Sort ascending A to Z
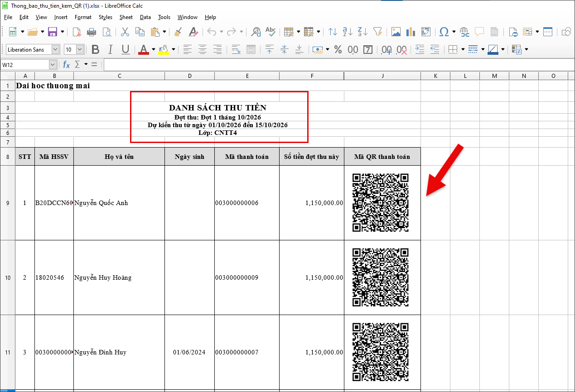Screen dimensions: 575x392 pos(348,32)
